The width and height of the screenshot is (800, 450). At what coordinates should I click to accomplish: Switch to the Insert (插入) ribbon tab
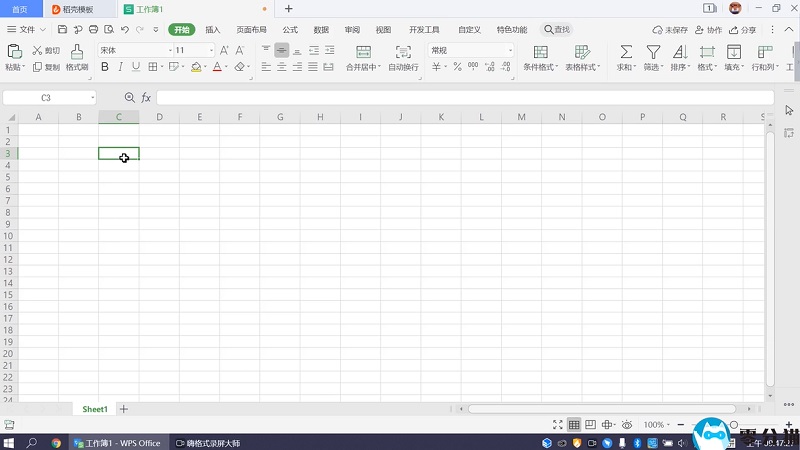[x=213, y=30]
